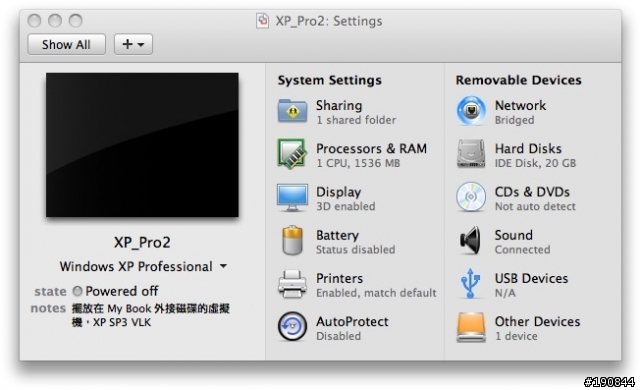Click 'Enabled, match default' text

pyautogui.click(x=376, y=293)
